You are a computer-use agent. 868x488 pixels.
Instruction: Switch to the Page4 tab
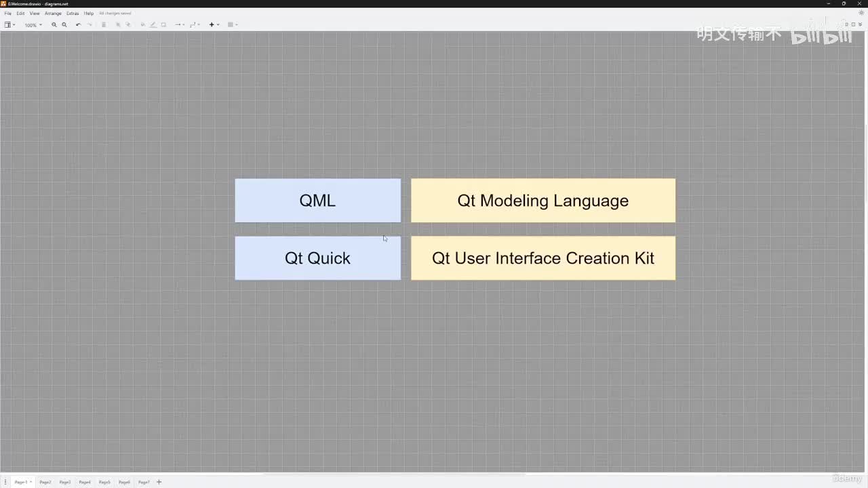click(85, 482)
